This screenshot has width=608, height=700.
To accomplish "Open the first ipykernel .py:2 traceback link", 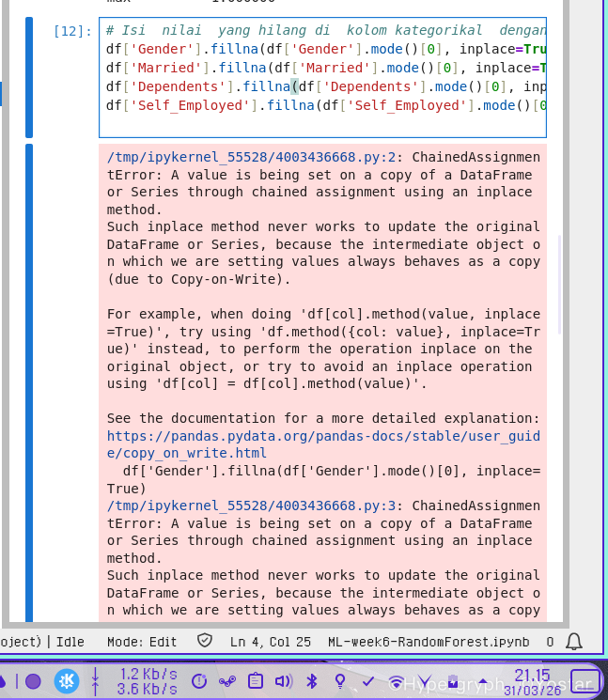I will coord(251,157).
